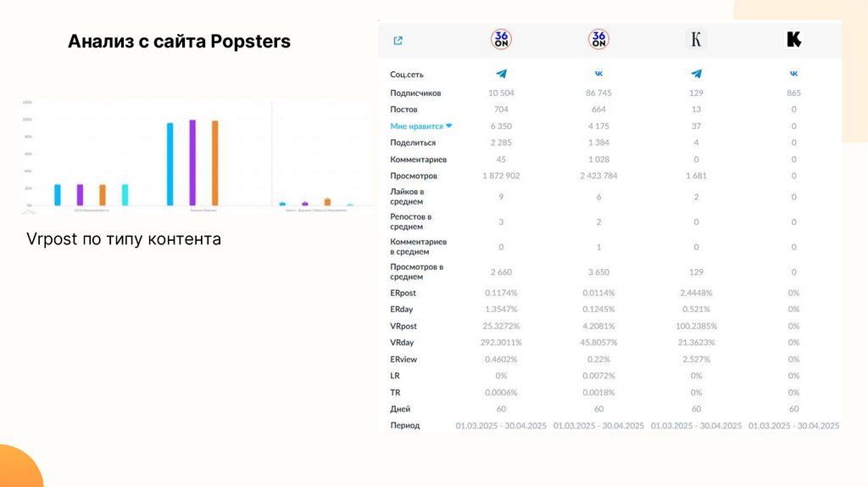Select the VRday value 292.3011%

501,343
